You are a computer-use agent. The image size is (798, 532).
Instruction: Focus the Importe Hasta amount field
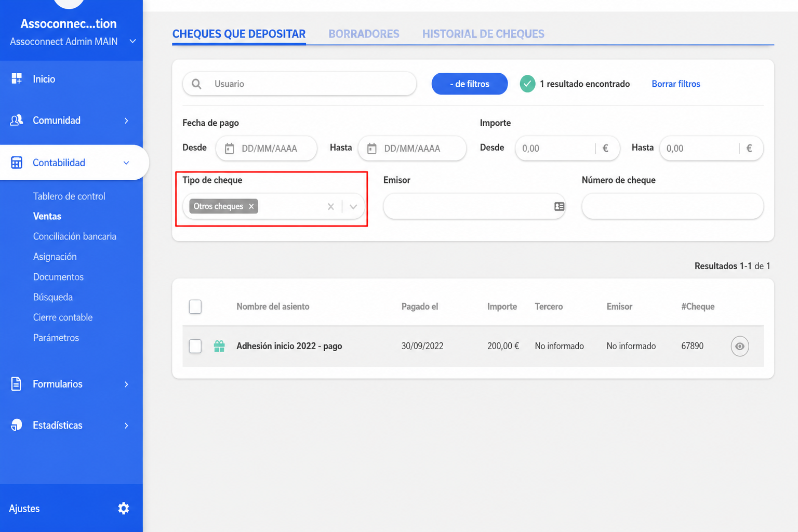(x=711, y=148)
